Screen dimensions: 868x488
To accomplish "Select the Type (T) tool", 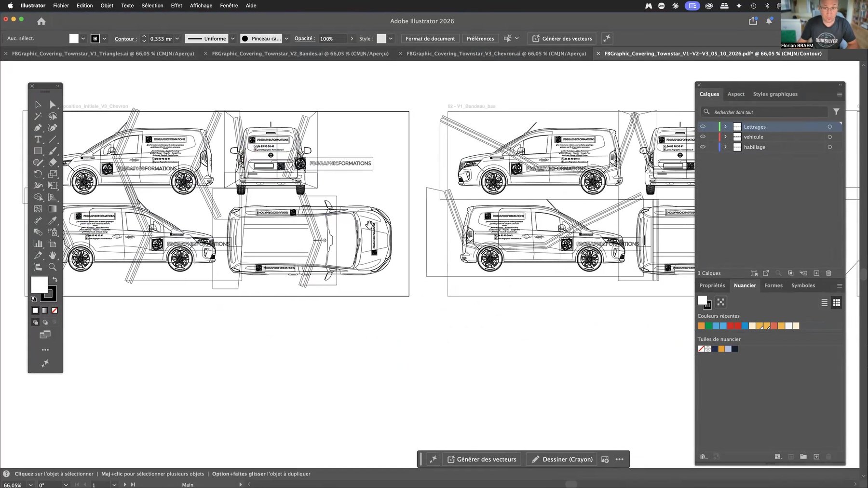I will pos(38,139).
